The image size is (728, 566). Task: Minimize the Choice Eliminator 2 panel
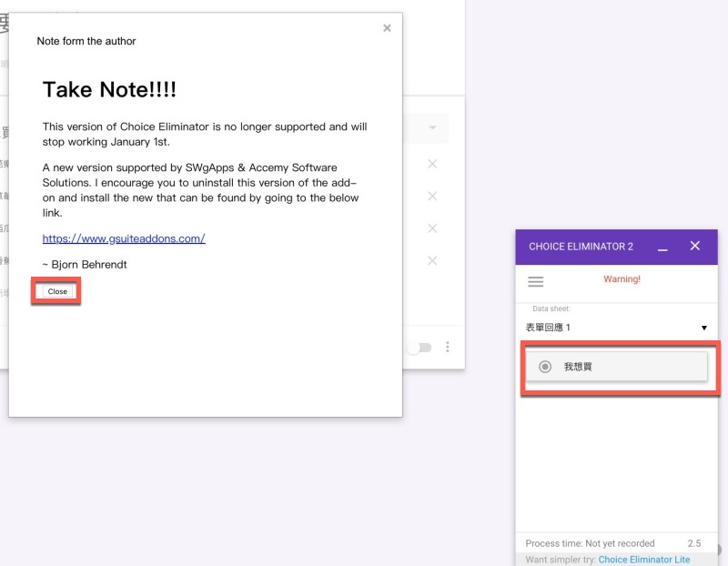[662, 250]
